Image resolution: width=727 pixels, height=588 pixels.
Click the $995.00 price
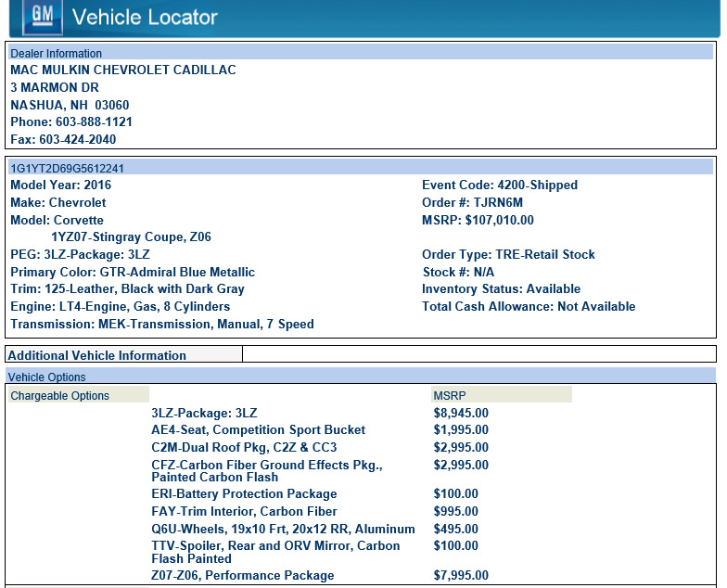point(456,512)
